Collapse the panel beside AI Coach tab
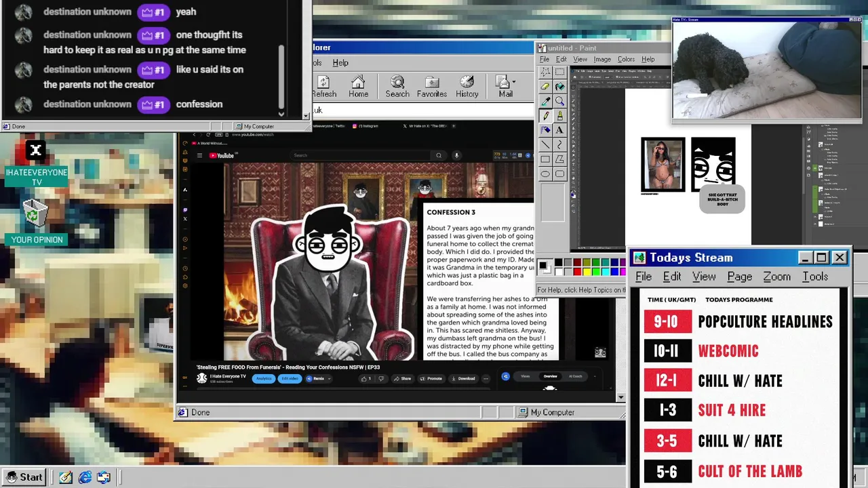868x488 pixels. (x=595, y=376)
